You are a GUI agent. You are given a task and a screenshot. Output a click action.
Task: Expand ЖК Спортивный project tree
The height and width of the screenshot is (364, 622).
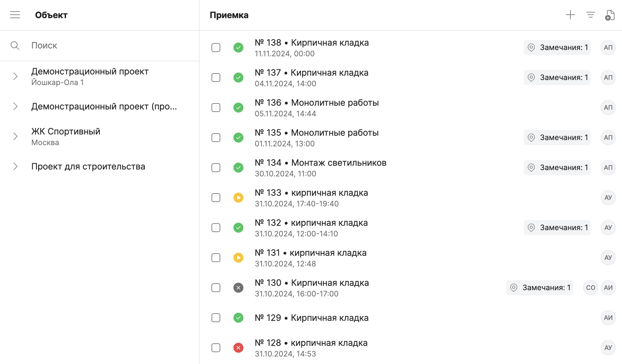click(15, 136)
